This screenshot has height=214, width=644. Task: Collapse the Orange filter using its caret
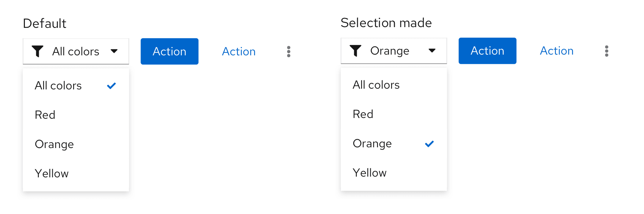coord(432,51)
